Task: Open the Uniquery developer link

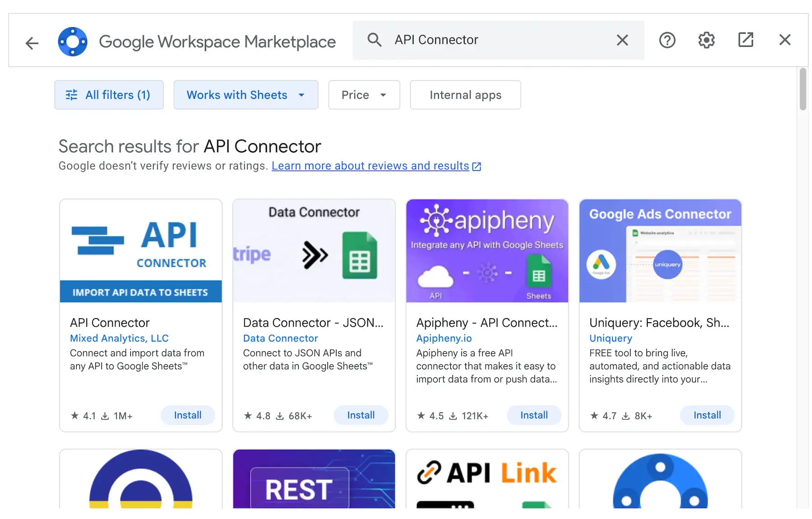Action: [x=611, y=338]
